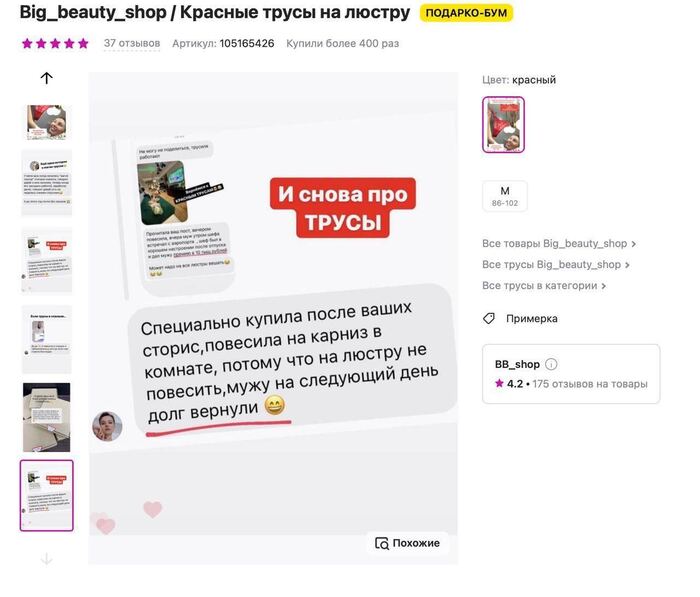Open 175 отзывов на товары seller card
Viewport: 700px width, 597px height.
[x=571, y=374]
